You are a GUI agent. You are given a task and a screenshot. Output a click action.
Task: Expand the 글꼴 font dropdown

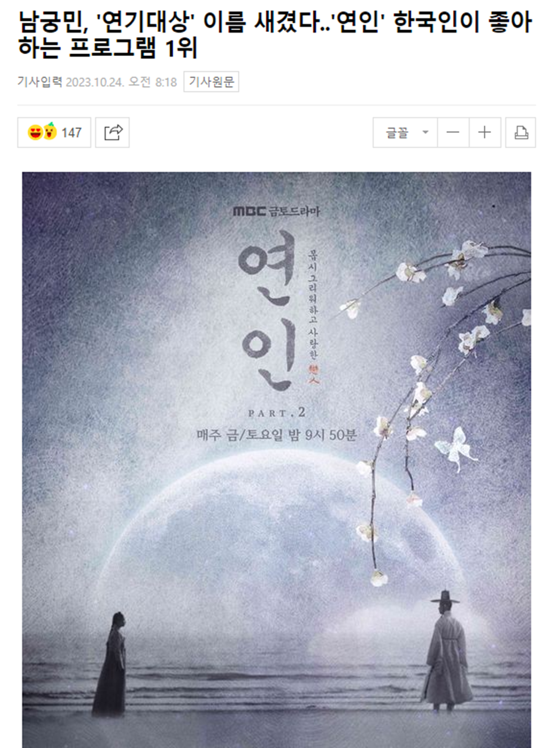point(405,132)
